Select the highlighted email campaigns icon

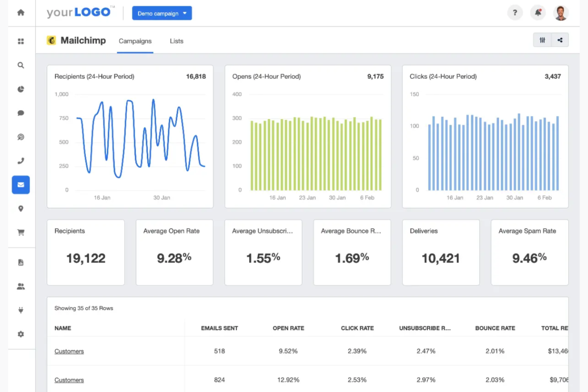coord(21,184)
